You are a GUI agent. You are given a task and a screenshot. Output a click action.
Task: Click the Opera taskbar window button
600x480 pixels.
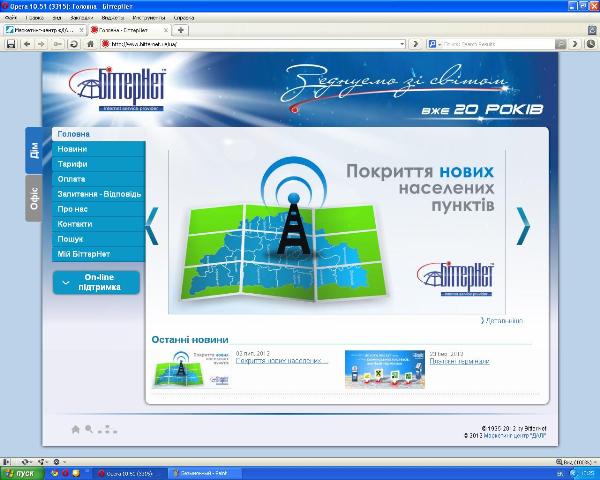click(x=130, y=473)
